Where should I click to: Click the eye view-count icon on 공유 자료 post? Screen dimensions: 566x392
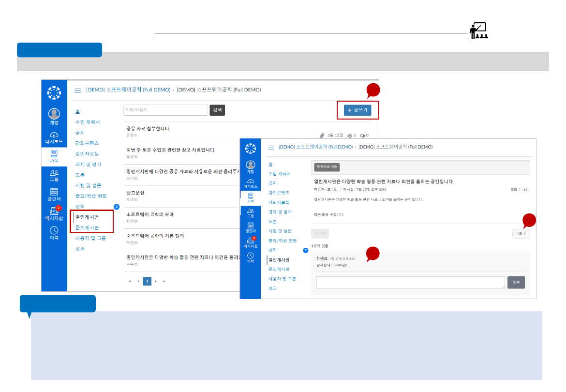tap(350, 136)
